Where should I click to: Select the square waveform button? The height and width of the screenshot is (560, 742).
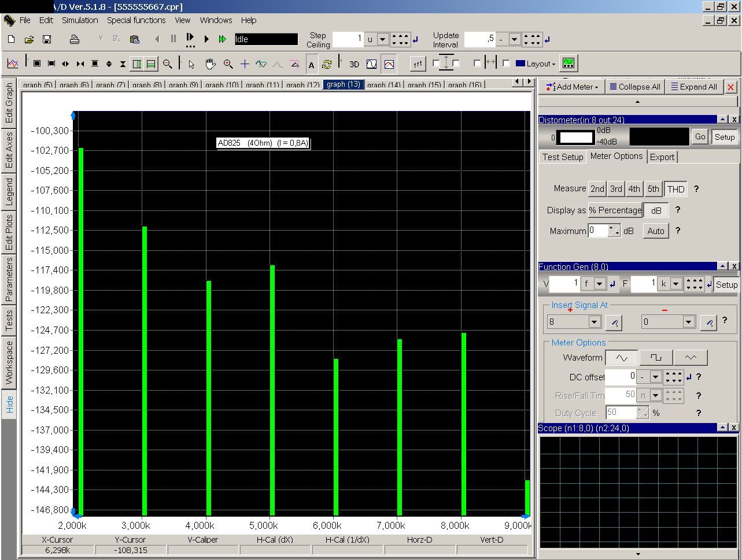(x=656, y=358)
